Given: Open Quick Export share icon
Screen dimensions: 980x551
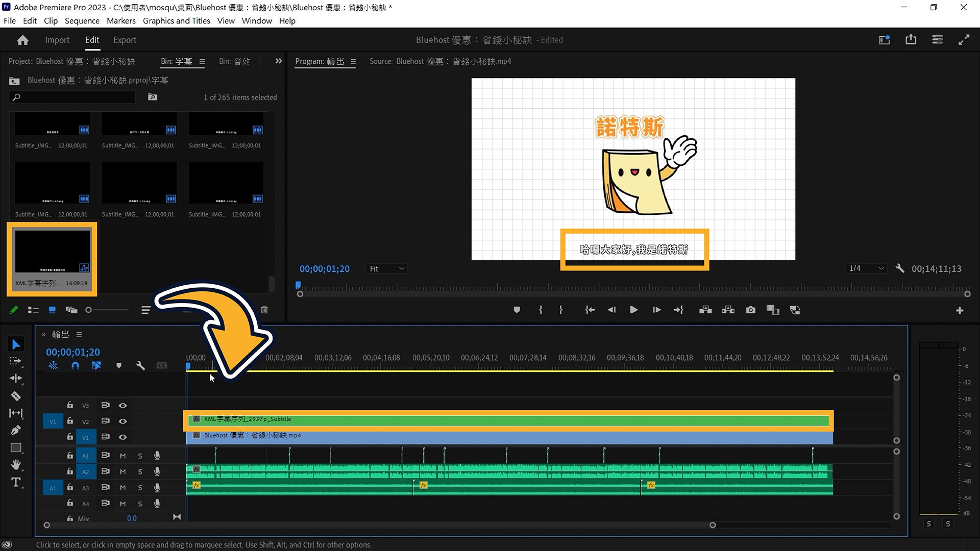Looking at the screenshot, I should (911, 40).
